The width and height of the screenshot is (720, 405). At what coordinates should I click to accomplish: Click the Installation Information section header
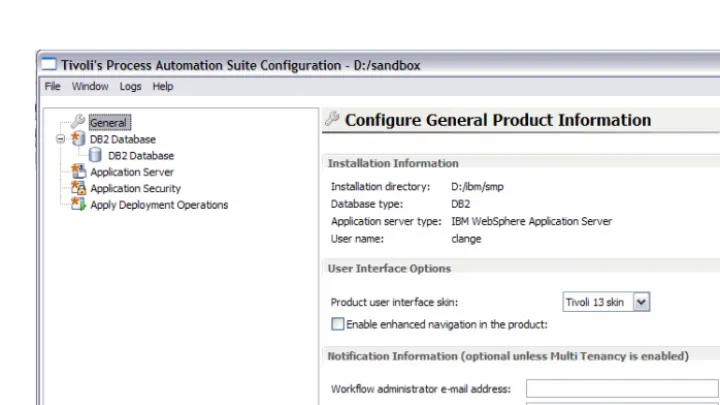(x=393, y=163)
